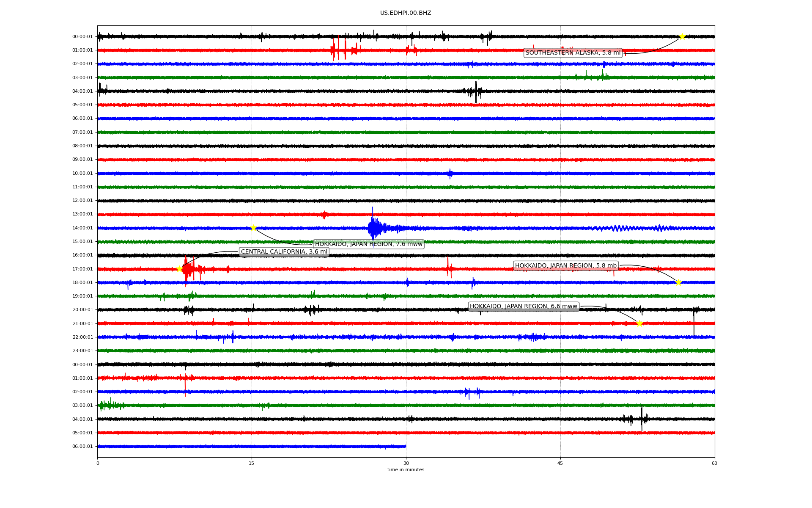The height and width of the screenshot is (508, 812).
Task: Click the star marker on 14:00:01 blue trace
Action: tap(253, 228)
